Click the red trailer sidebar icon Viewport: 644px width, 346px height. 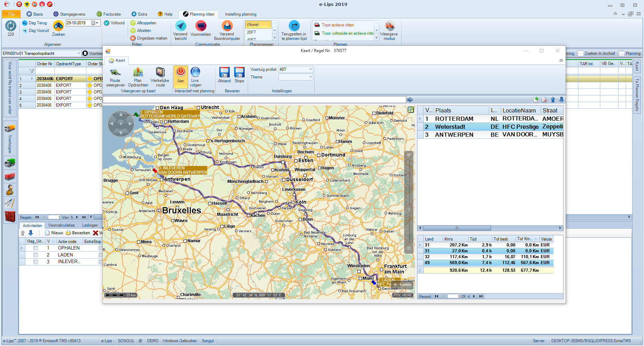point(10,176)
